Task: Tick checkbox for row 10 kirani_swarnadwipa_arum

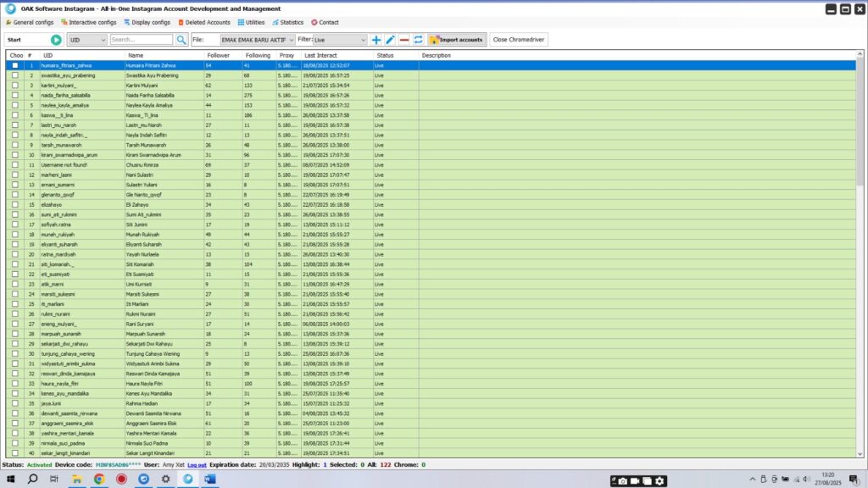Action: [x=15, y=155]
